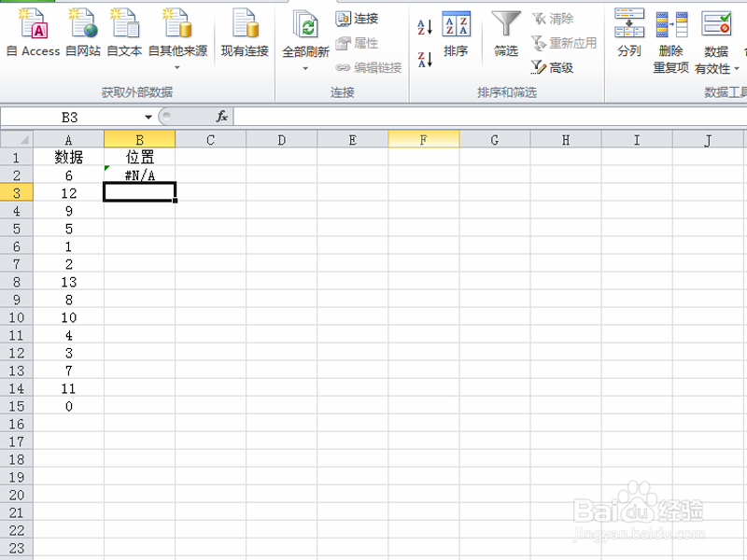The width and height of the screenshot is (747, 560).
Task: Sort descending Z to A
Action: click(x=425, y=60)
